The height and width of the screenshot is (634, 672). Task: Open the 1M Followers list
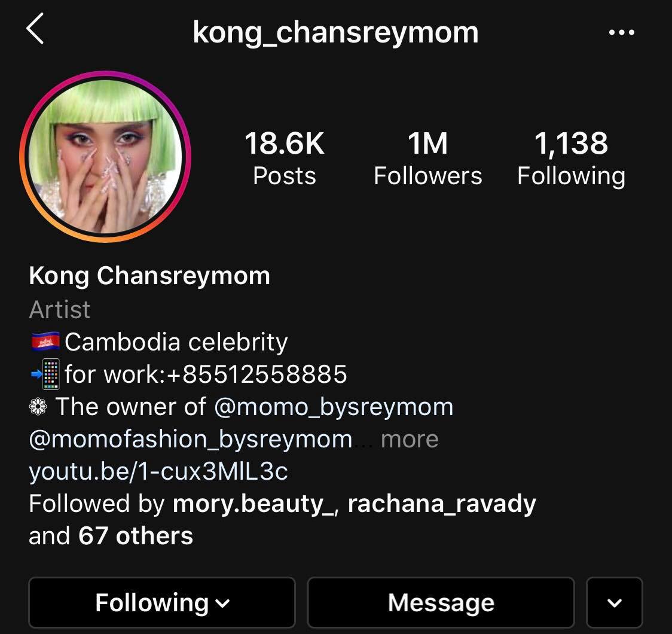[x=427, y=158]
